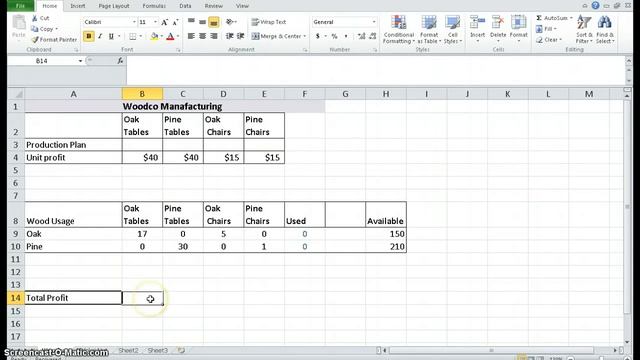640x360 pixels.
Task: Toggle Bold formatting
Action: [89, 36]
